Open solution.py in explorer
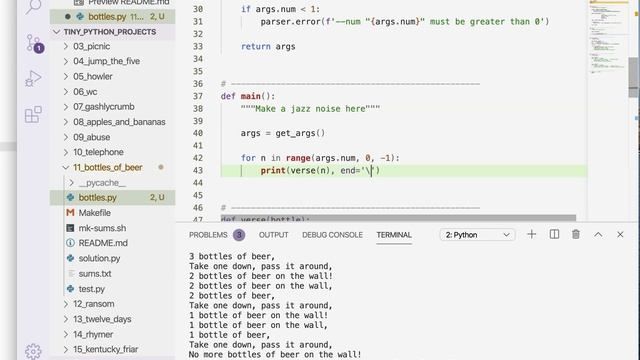The width and height of the screenshot is (640, 360). pos(99,258)
